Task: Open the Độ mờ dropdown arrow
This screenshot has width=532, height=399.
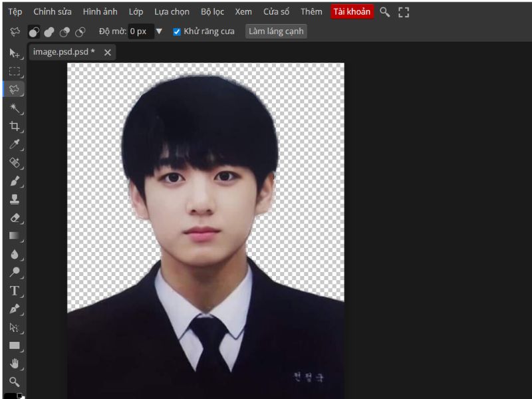Action: [x=159, y=31]
